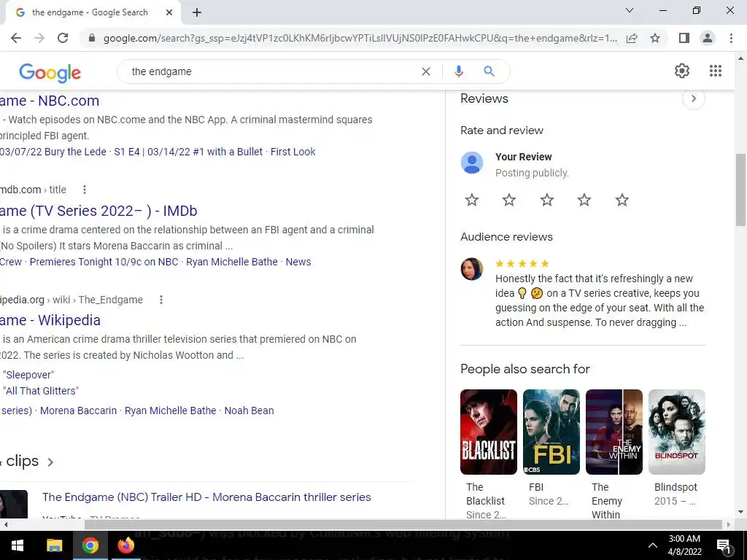This screenshot has width=747, height=560.
Task: Submit search with the magnifier icon
Action: pos(489,71)
